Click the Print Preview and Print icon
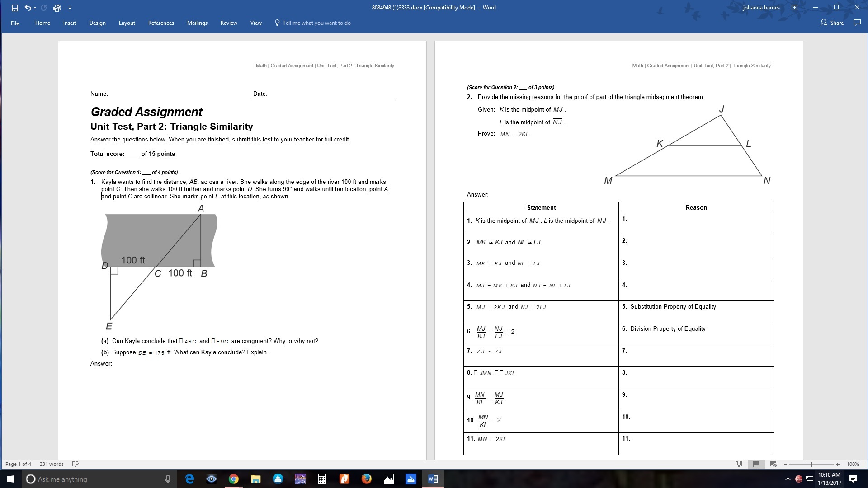This screenshot has height=488, width=868. click(x=57, y=8)
